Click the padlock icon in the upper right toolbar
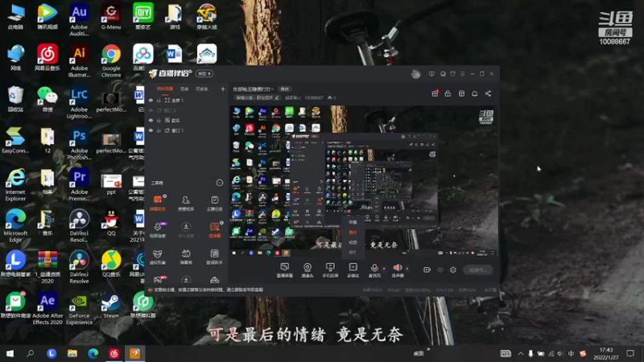Image resolution: width=644 pixels, height=362 pixels. click(448, 93)
